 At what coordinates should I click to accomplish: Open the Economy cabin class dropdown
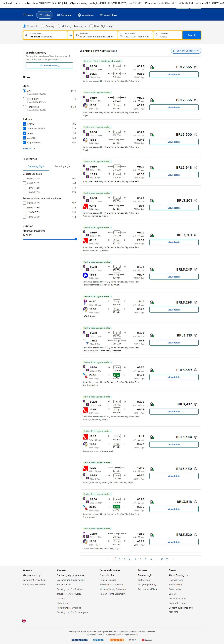pos(80,26)
